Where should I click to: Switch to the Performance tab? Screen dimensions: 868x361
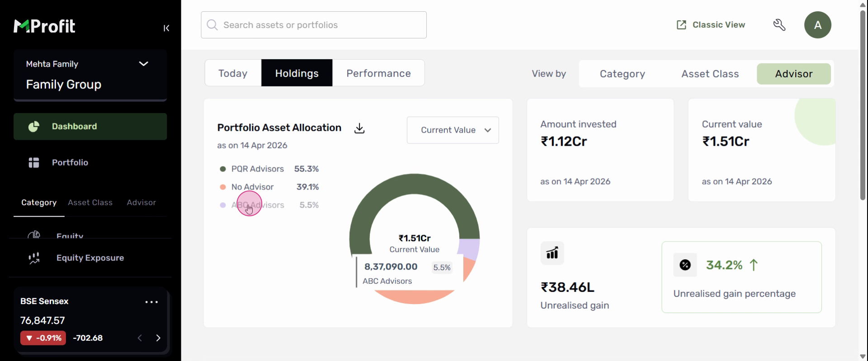pos(378,73)
